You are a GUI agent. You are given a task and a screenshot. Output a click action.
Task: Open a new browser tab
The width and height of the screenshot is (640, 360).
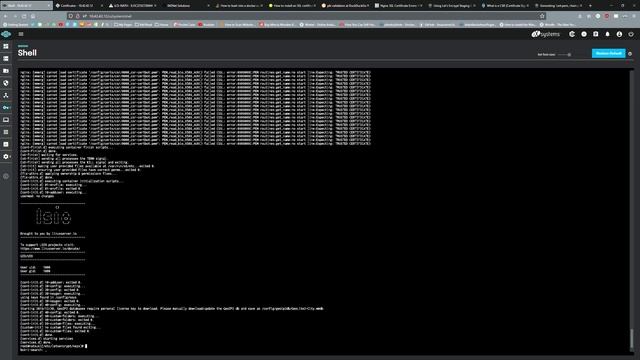point(590,6)
